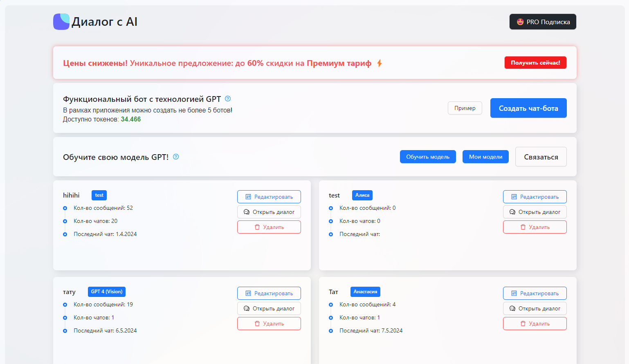The height and width of the screenshot is (364, 629).
Task: Select the test badge next to hihihi
Action: (99, 195)
